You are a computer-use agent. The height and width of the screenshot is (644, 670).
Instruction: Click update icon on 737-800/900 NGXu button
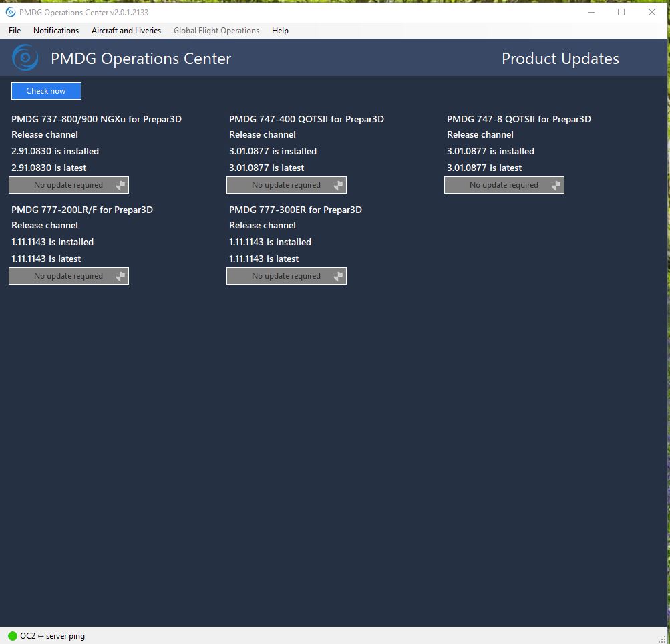120,185
